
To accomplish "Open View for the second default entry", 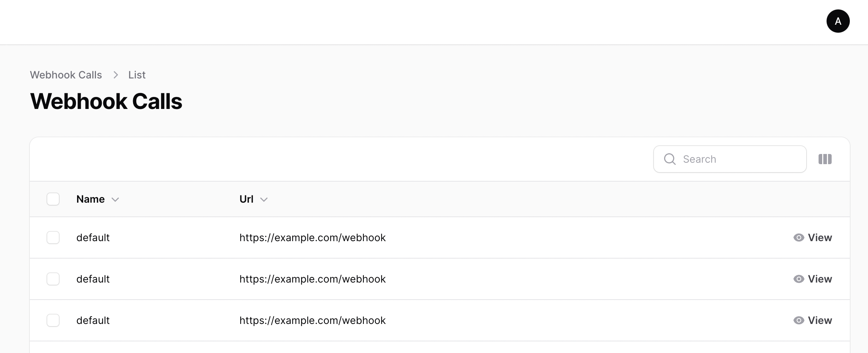I will click(x=820, y=279).
